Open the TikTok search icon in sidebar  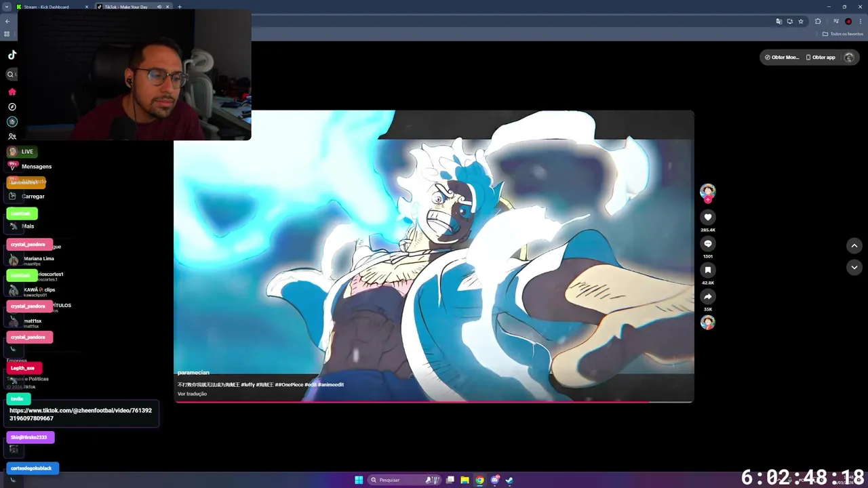[x=11, y=75]
